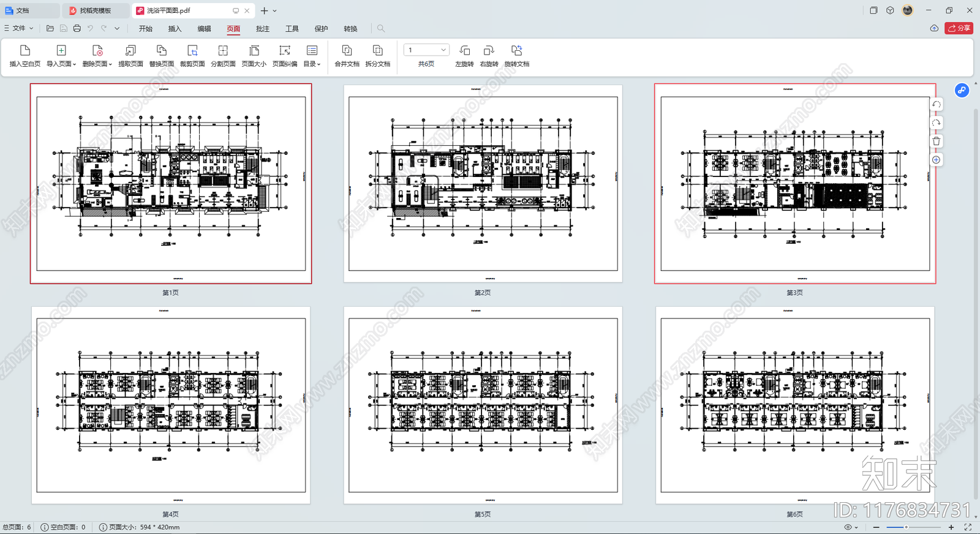This screenshot has width=980, height=534.
Task: Switch to the 编辑 ribbon tab
Action: coord(204,29)
